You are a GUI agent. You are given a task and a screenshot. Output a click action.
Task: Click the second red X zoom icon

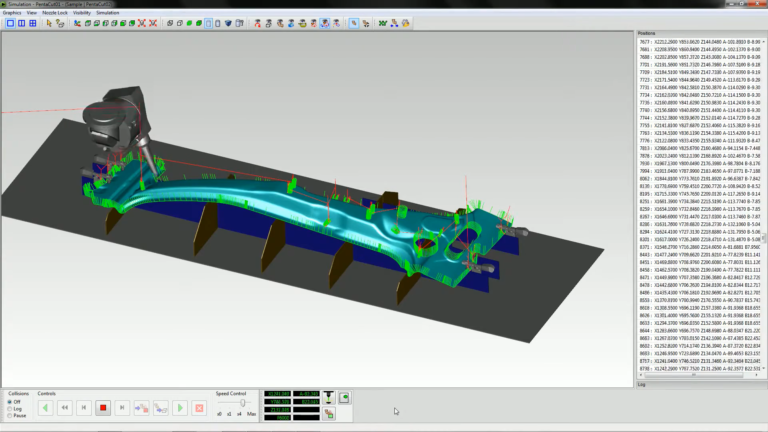[153, 23]
